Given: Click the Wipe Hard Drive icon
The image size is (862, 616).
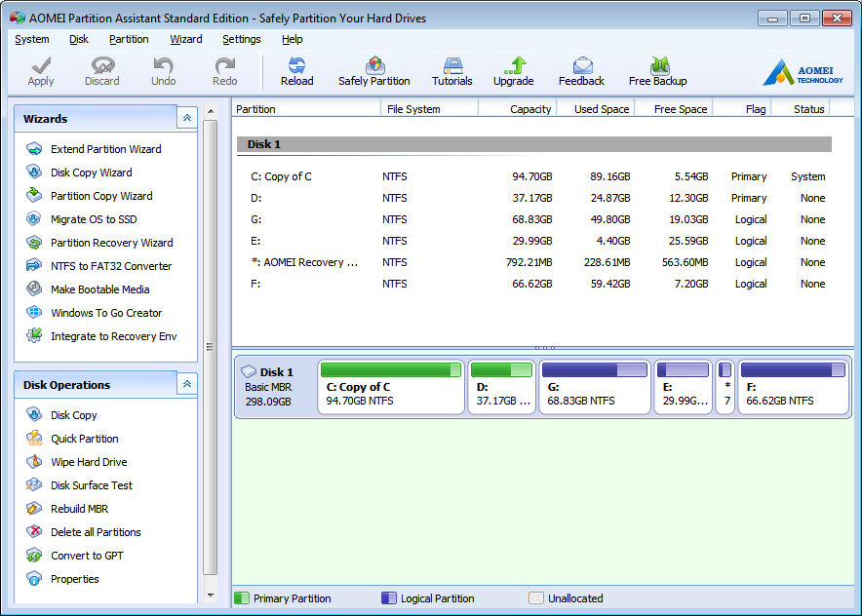Looking at the screenshot, I should pos(34,462).
